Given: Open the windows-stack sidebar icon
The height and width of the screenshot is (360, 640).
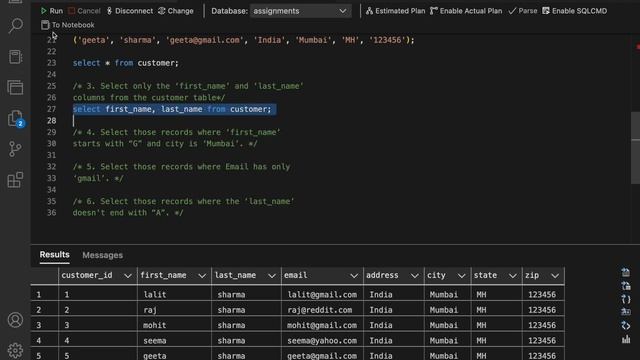Looking at the screenshot, I should pos(15,87).
